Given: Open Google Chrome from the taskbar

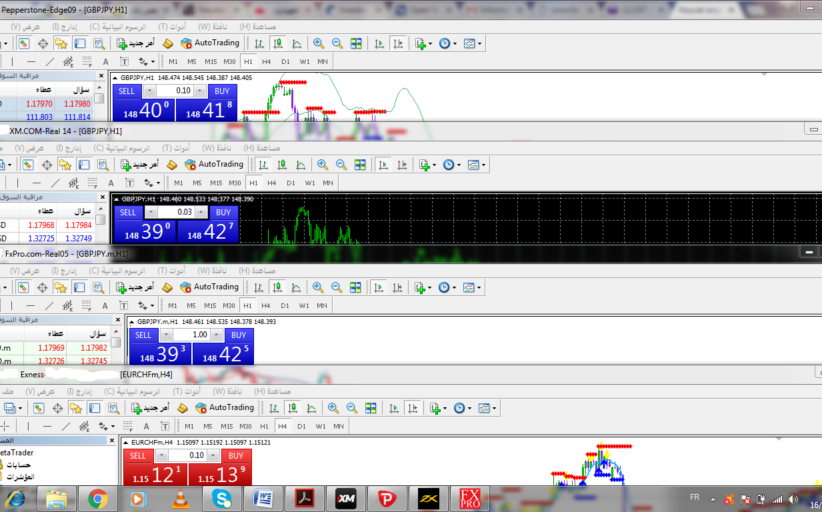Looking at the screenshot, I should (x=98, y=497).
